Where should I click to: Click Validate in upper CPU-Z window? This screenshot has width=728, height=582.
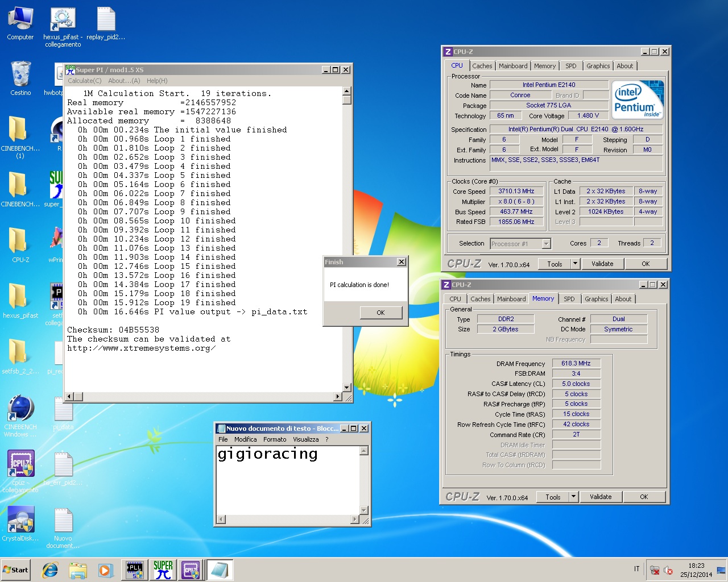pyautogui.click(x=602, y=264)
